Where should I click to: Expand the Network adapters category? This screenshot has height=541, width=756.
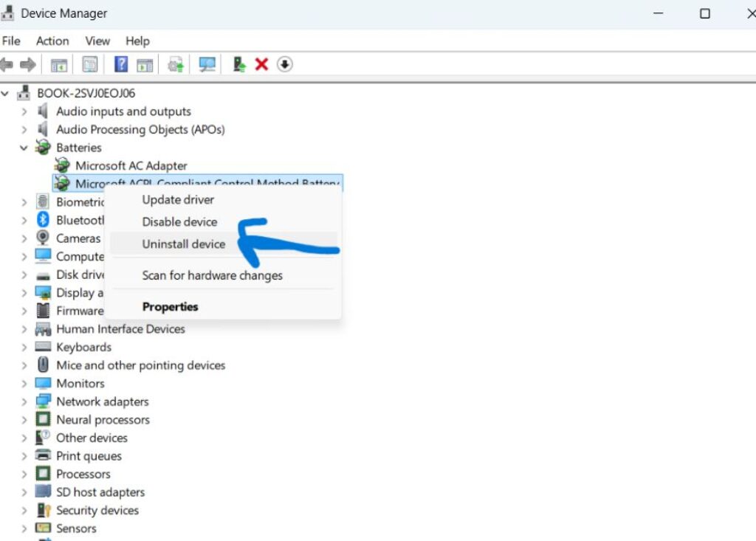pyautogui.click(x=24, y=402)
